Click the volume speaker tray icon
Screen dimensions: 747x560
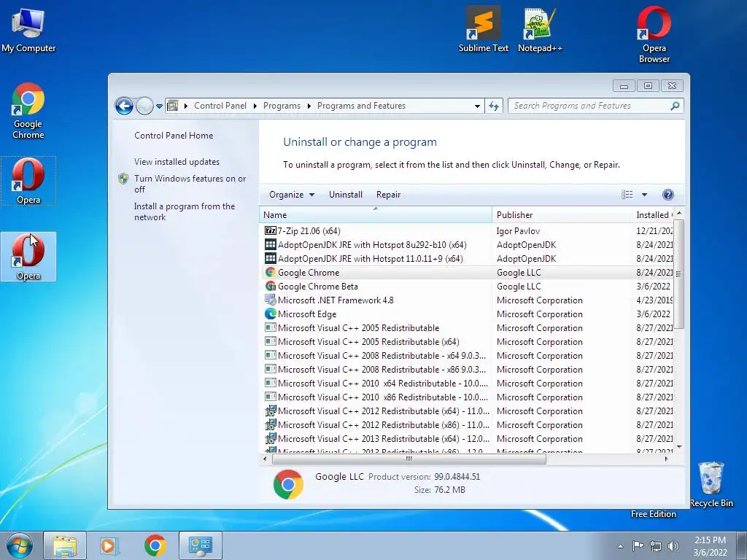(x=673, y=546)
